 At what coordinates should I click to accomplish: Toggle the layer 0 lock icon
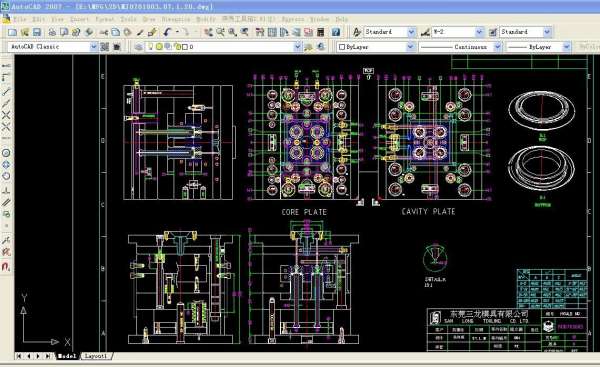(x=177, y=47)
